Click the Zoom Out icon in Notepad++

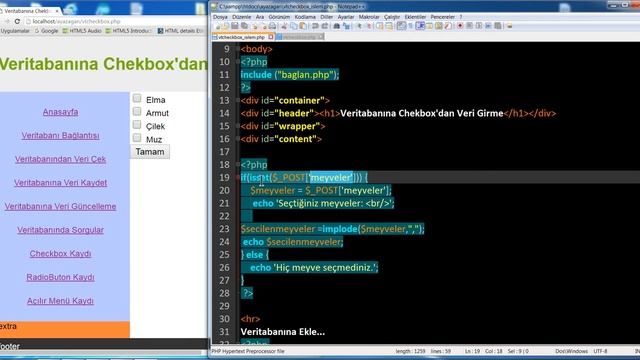369,26
